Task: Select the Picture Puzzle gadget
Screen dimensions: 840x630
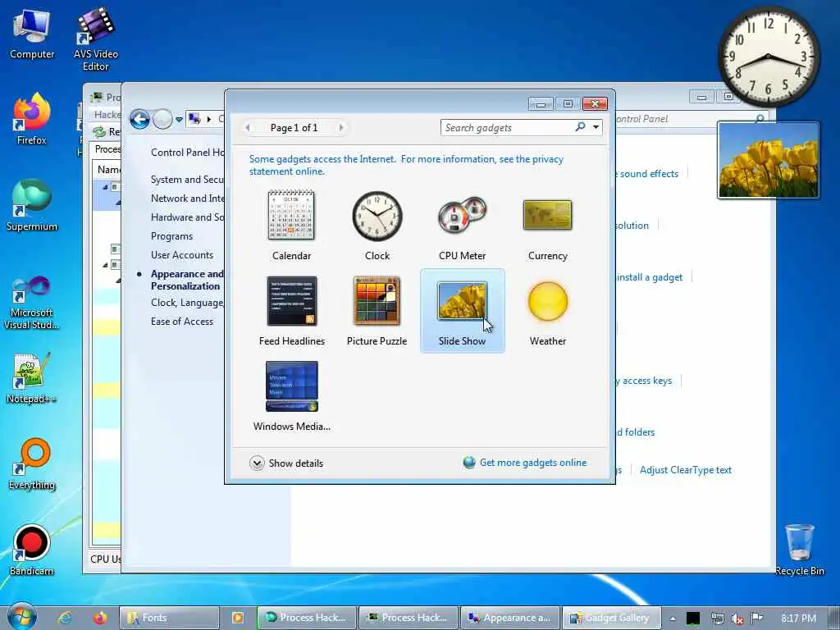Action: click(x=377, y=311)
